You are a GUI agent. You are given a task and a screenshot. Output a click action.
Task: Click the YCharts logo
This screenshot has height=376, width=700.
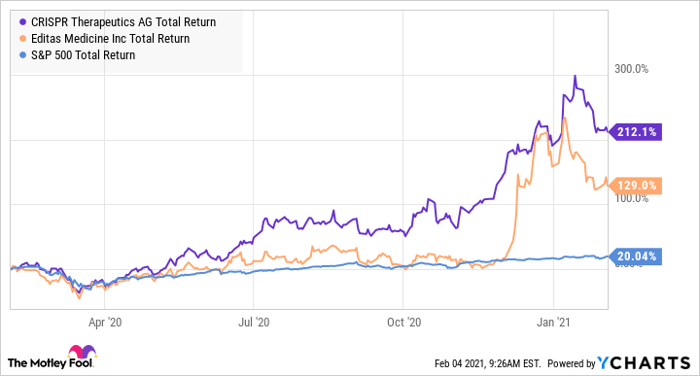click(644, 363)
